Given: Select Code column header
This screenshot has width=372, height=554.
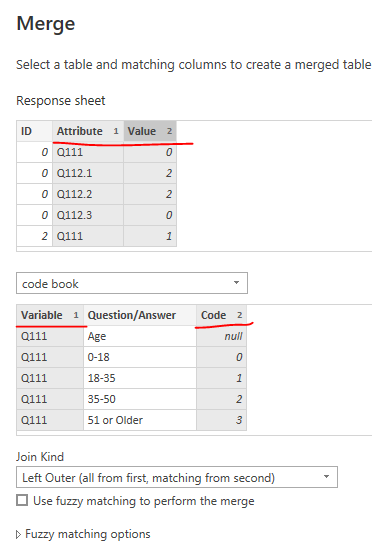Looking at the screenshot, I should pos(222,315).
